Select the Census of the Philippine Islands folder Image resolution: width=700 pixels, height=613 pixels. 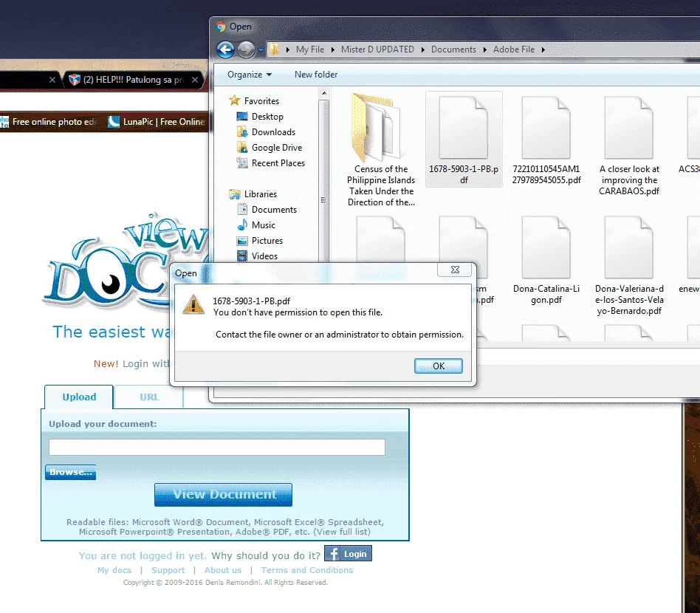point(381,150)
